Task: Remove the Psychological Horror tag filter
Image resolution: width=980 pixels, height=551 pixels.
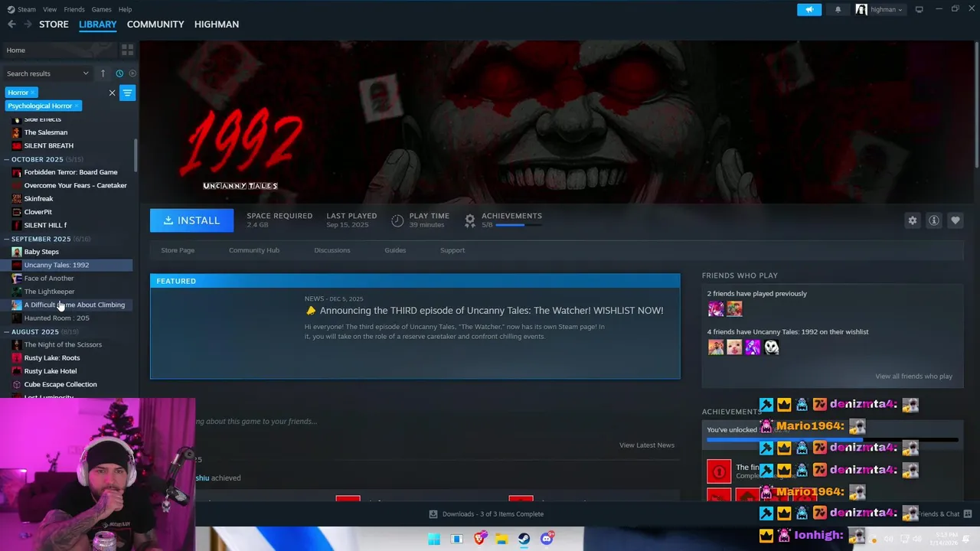Action: [x=77, y=106]
